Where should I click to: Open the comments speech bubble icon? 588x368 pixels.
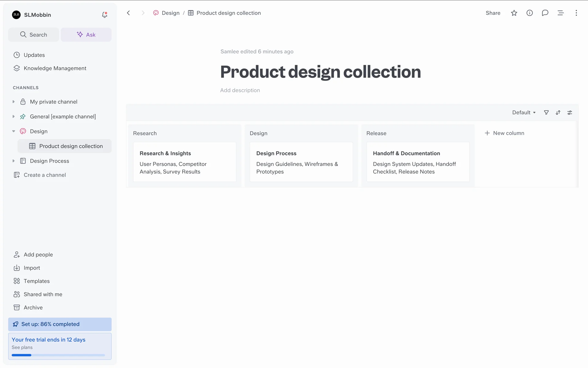click(x=545, y=13)
